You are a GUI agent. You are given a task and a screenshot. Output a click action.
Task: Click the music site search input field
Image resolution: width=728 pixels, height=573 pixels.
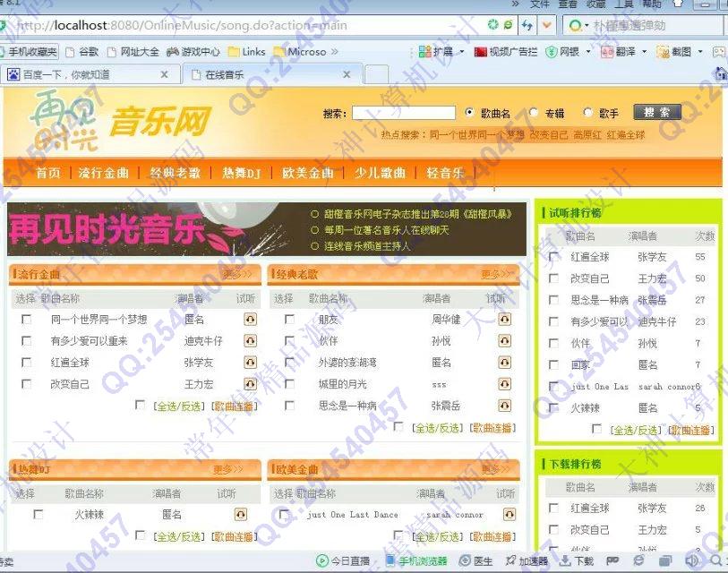click(x=404, y=113)
